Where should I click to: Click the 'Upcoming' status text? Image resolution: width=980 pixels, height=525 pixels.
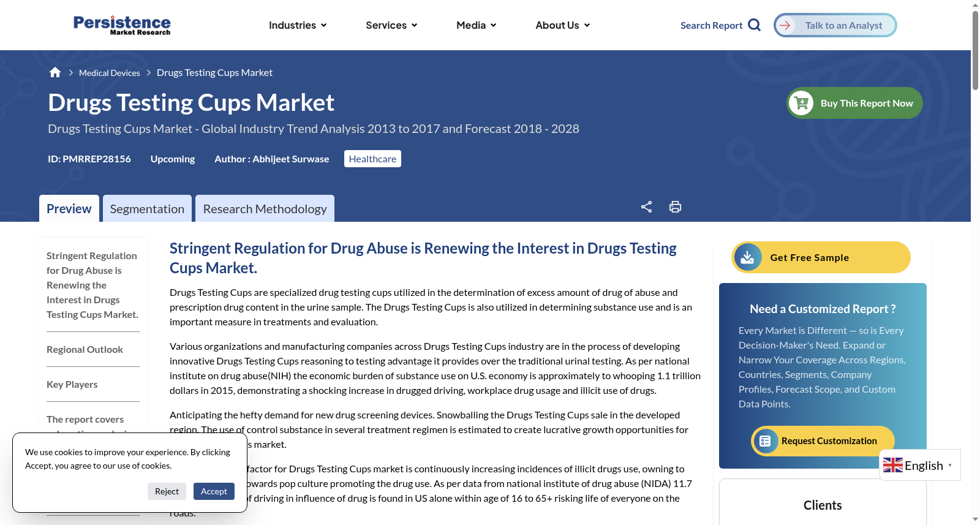173,159
